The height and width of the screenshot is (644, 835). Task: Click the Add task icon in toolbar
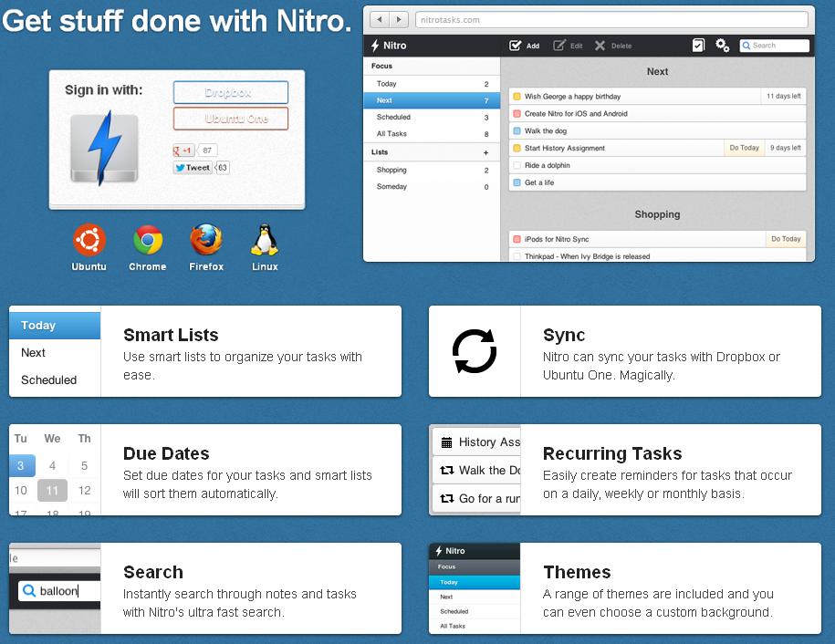click(516, 45)
